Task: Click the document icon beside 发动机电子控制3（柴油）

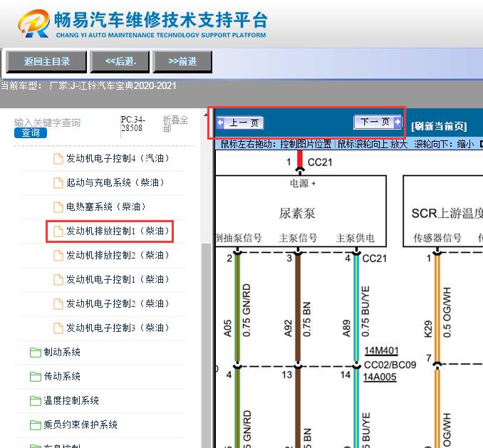Action: (x=58, y=328)
